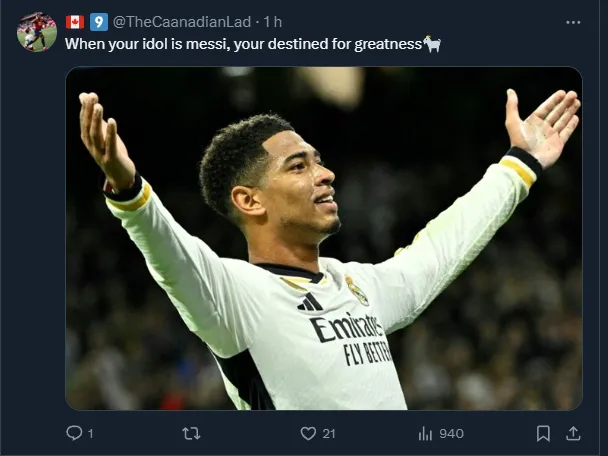This screenshot has height=456, width=608.
Task: Open view analytics bar-chart icon
Action: click(x=425, y=433)
